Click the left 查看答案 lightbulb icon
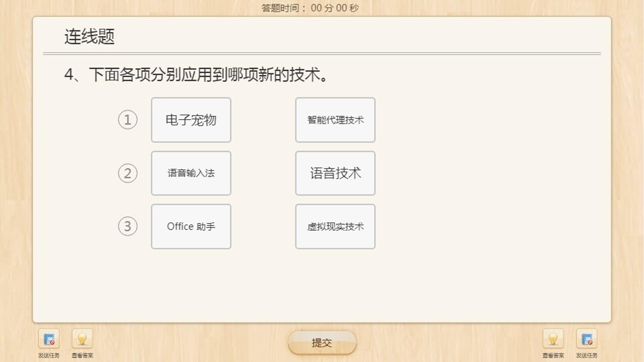This screenshot has height=362, width=644. point(82,339)
